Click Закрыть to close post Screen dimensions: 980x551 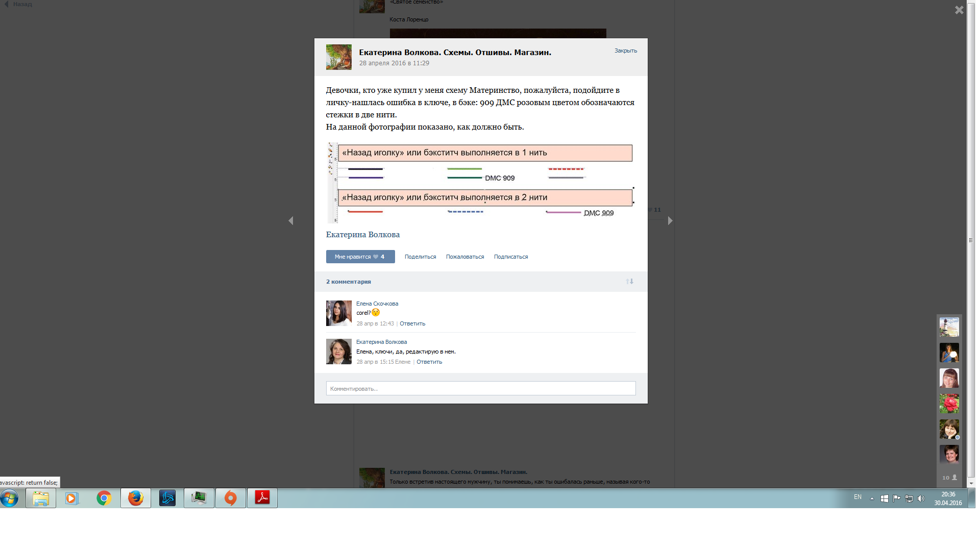click(x=625, y=51)
